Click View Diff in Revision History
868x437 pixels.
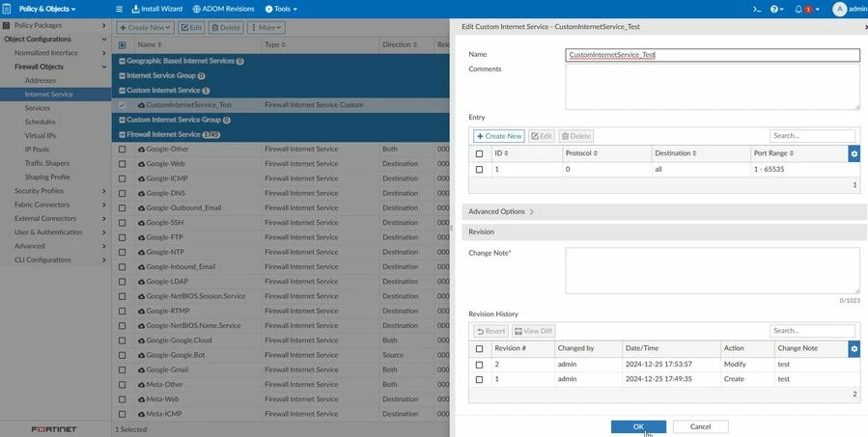tap(534, 331)
